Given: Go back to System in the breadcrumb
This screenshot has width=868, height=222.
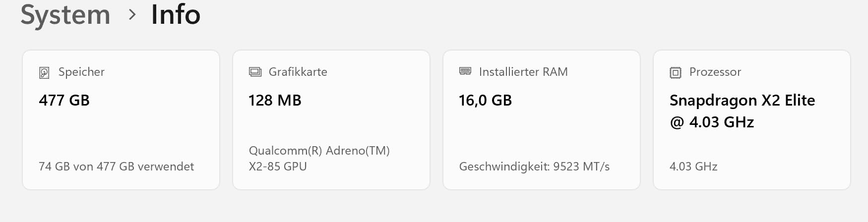Looking at the screenshot, I should [x=65, y=14].
